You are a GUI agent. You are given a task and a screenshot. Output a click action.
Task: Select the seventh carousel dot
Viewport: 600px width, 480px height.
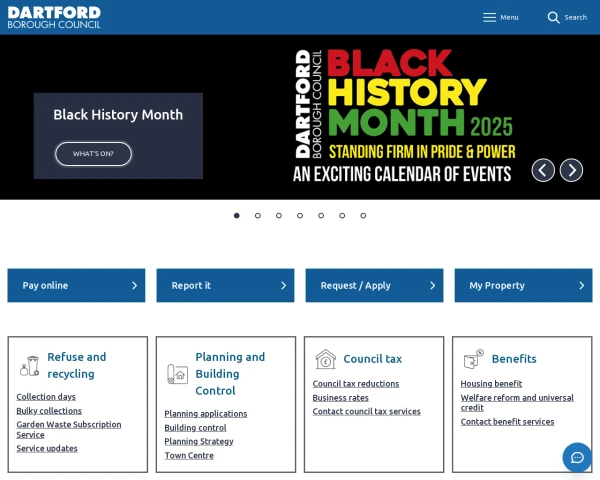pos(363,216)
